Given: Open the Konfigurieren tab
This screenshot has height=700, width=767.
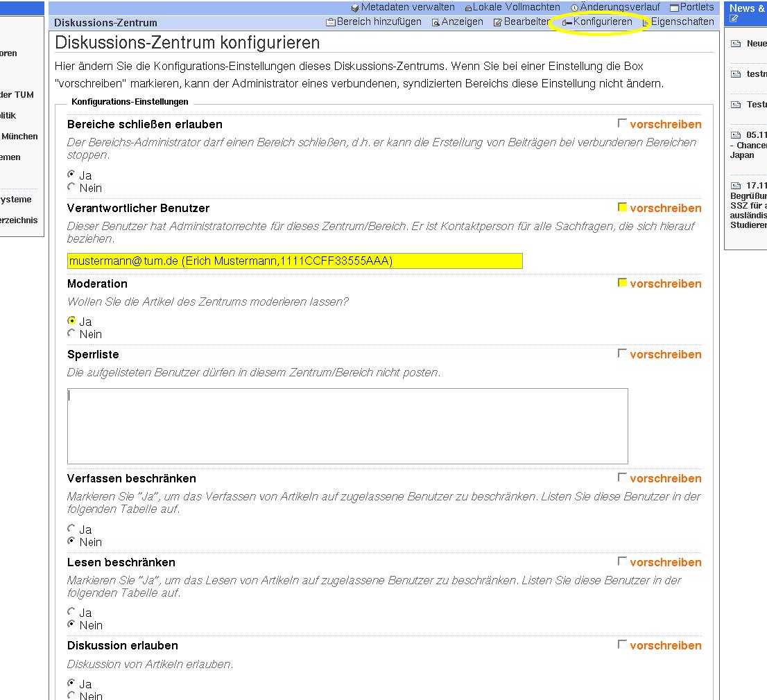Looking at the screenshot, I should tap(598, 21).
